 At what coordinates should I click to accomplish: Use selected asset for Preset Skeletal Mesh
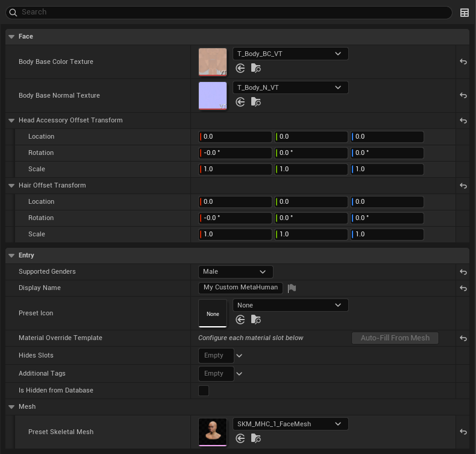[x=240, y=438]
